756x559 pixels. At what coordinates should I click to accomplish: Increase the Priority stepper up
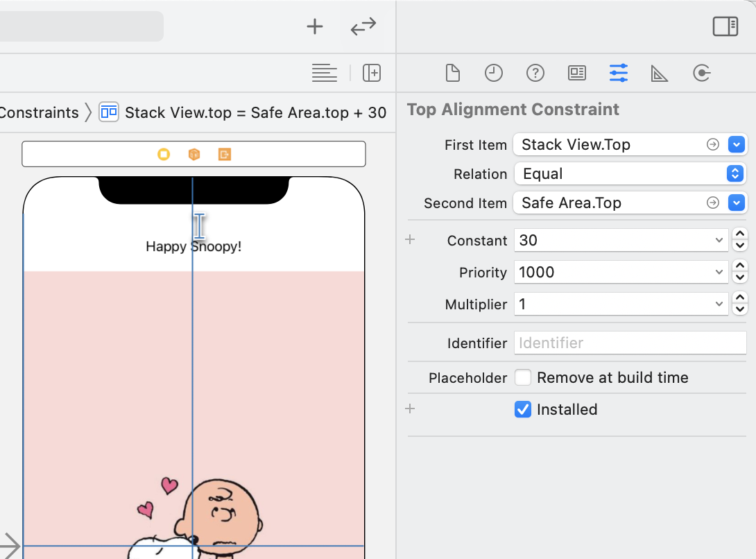(740, 266)
